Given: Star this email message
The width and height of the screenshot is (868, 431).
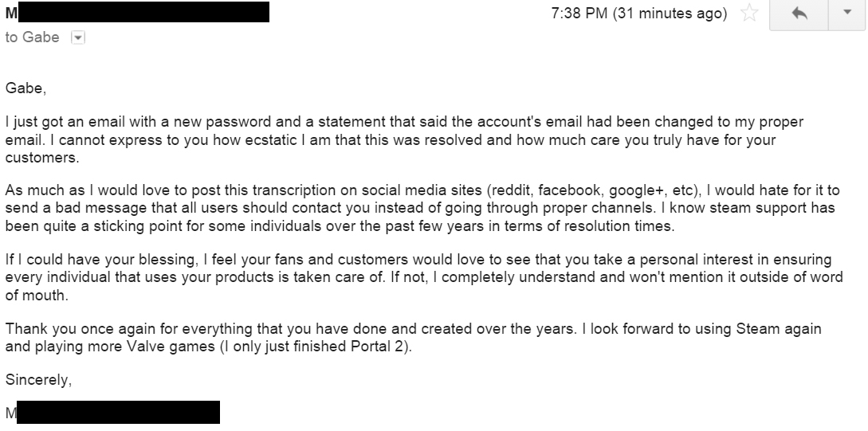Looking at the screenshot, I should (748, 14).
